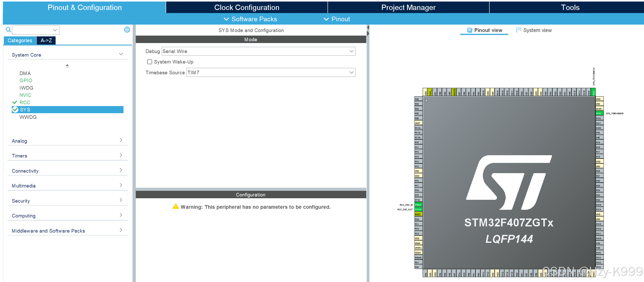644x282 pixels.
Task: Switch to the Clock Configuration tab
Action: coord(247,7)
